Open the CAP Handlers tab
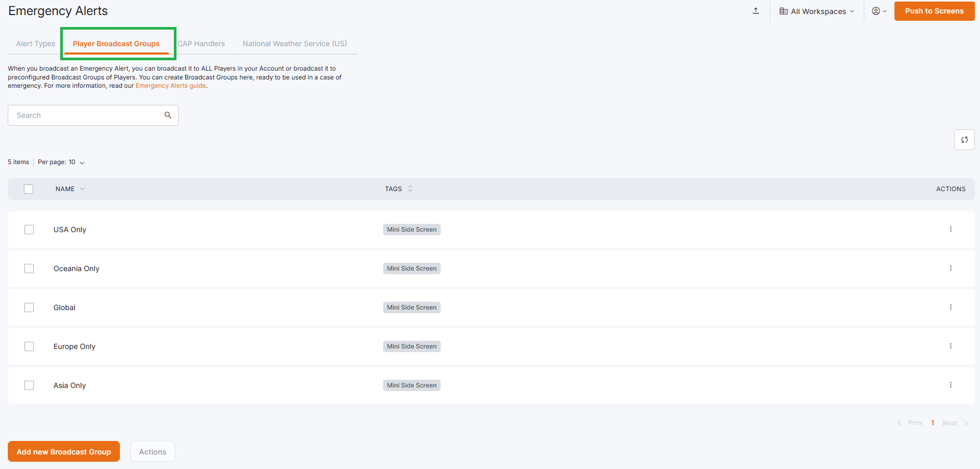Image resolution: width=980 pixels, height=469 pixels. click(x=201, y=44)
